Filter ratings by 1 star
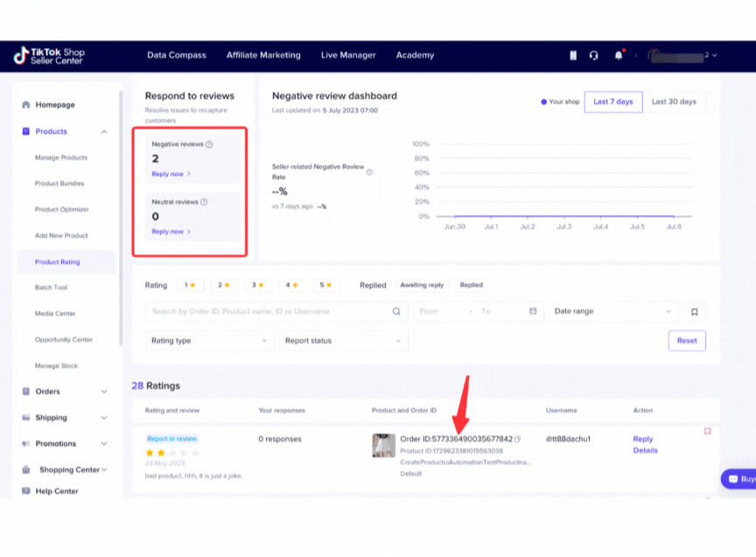 (x=190, y=285)
